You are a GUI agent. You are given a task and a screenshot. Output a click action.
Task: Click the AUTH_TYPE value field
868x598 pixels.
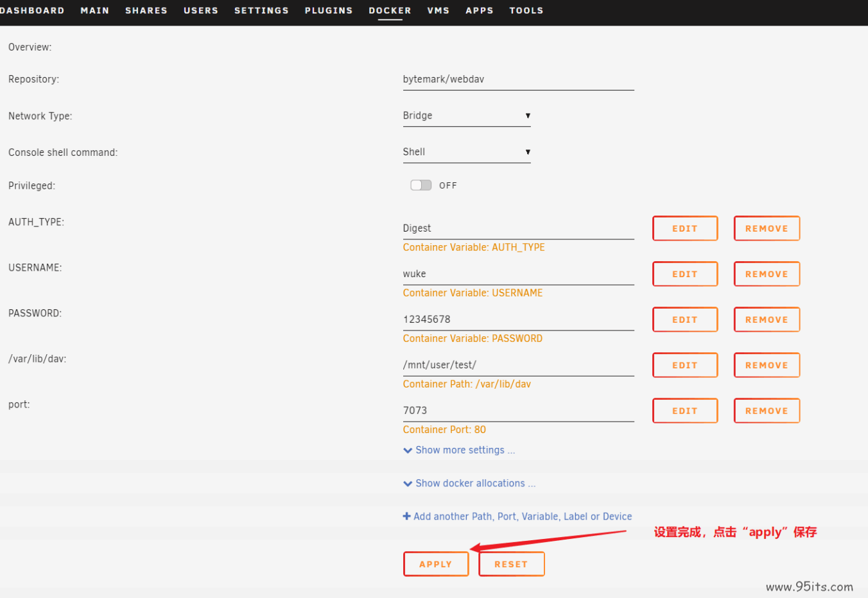tap(518, 228)
